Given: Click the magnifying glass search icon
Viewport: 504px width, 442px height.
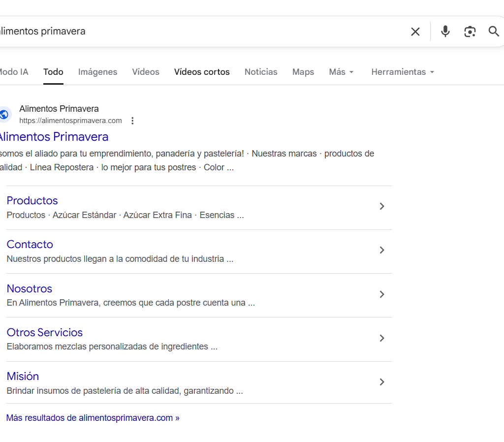Looking at the screenshot, I should 494,32.
